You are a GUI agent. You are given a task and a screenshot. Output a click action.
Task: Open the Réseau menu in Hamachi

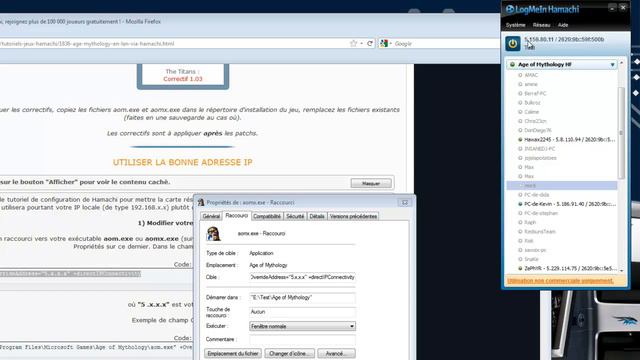coord(541,25)
